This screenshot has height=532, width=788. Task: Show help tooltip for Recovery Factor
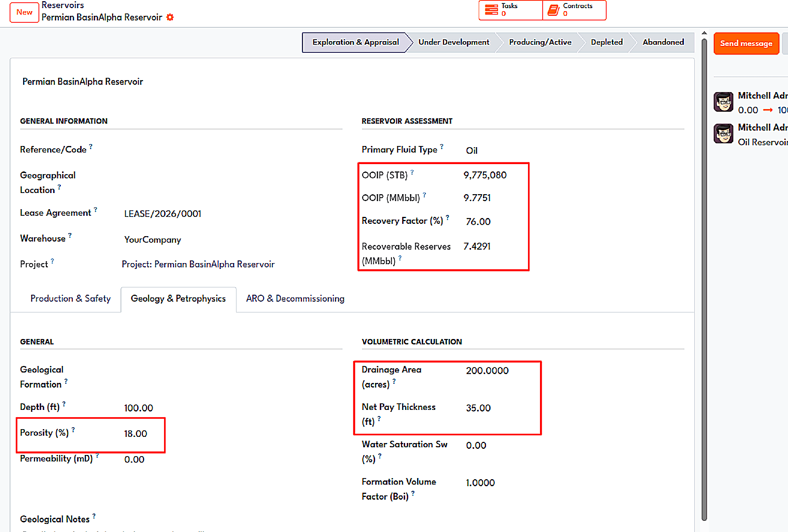(448, 218)
